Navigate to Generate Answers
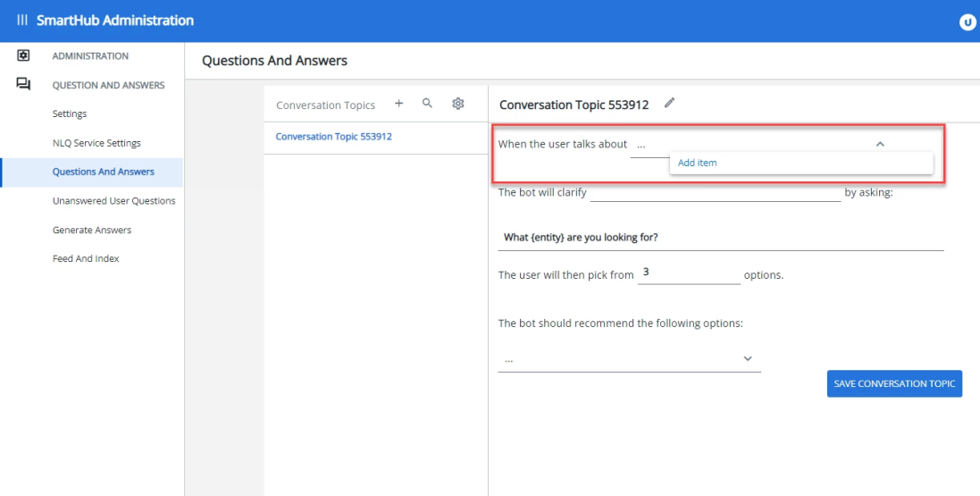Viewport: 980px width, 496px height. pos(92,230)
